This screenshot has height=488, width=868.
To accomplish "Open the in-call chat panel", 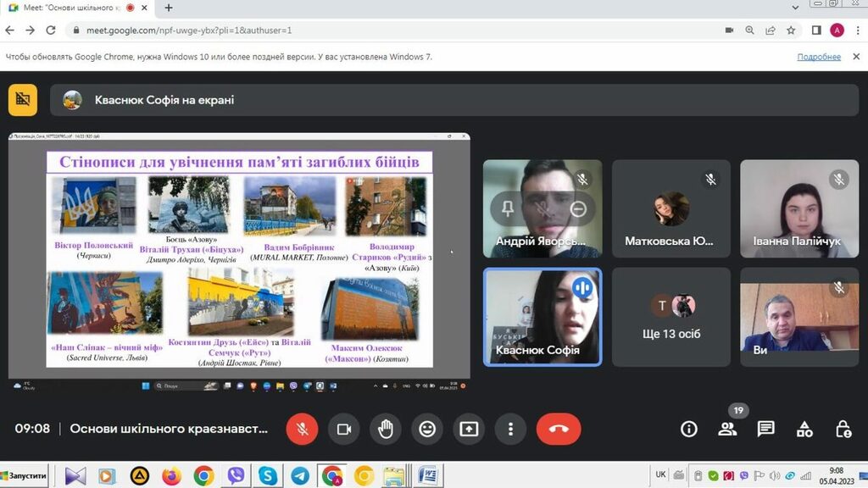I will click(766, 429).
